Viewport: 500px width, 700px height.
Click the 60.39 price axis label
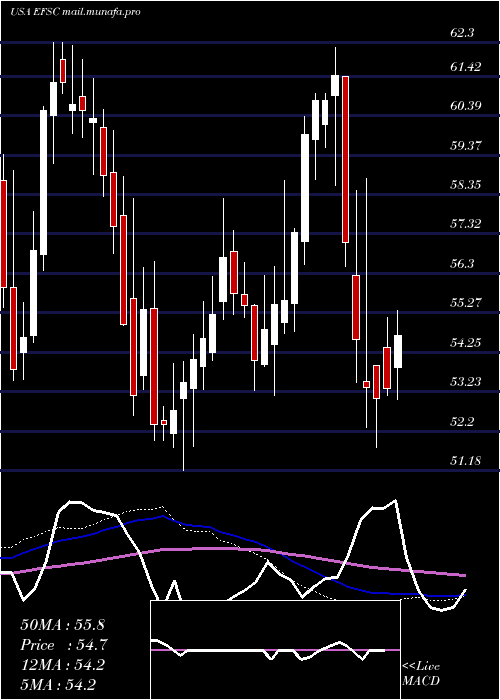pos(466,106)
